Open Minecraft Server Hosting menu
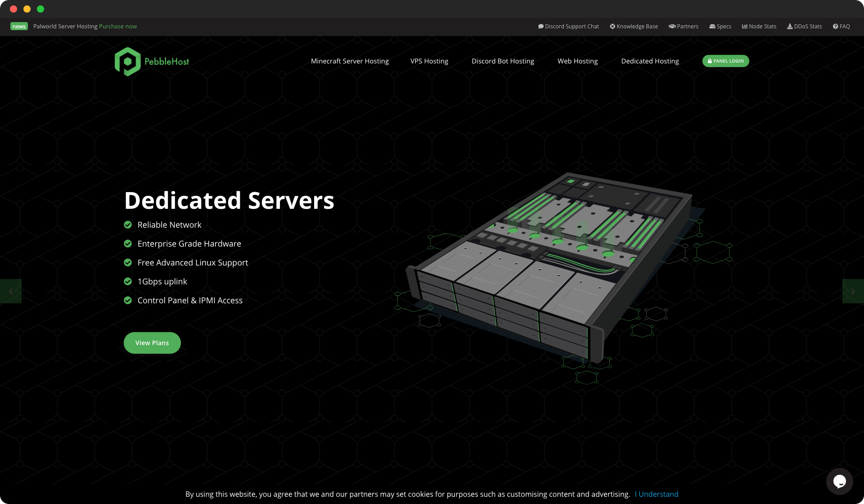The width and height of the screenshot is (864, 504). coord(350,61)
